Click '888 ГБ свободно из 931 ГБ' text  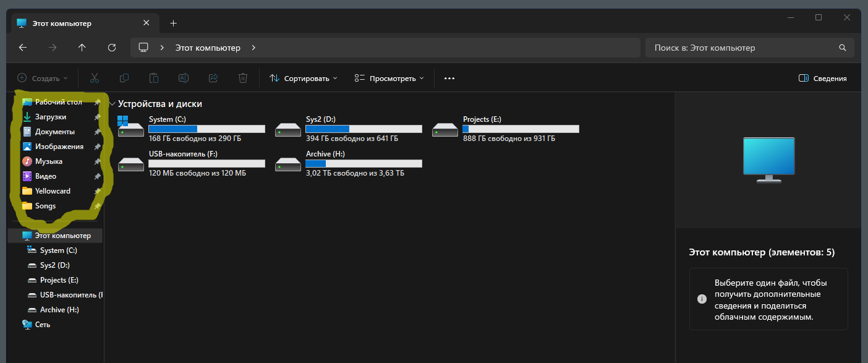[509, 139]
